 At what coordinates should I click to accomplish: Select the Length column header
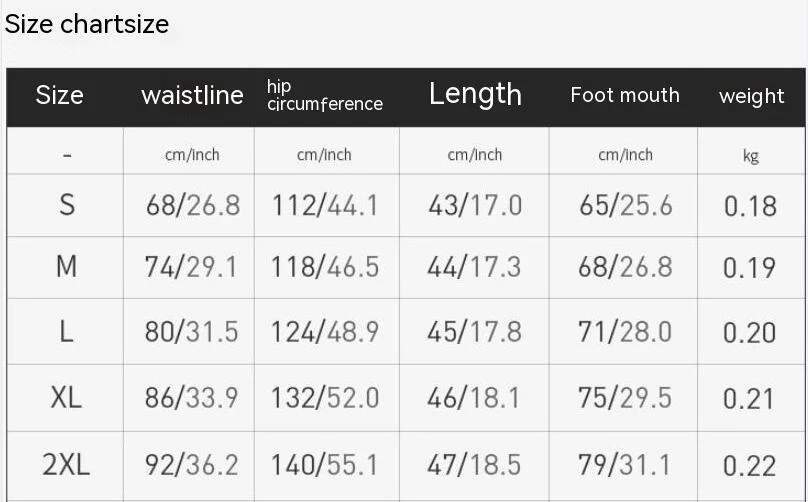pyautogui.click(x=475, y=94)
